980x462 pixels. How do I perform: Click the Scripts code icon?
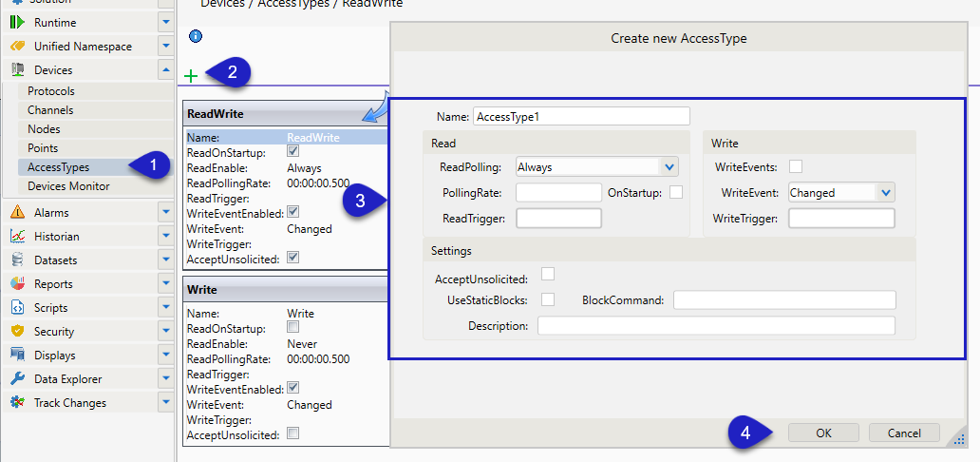pos(17,308)
